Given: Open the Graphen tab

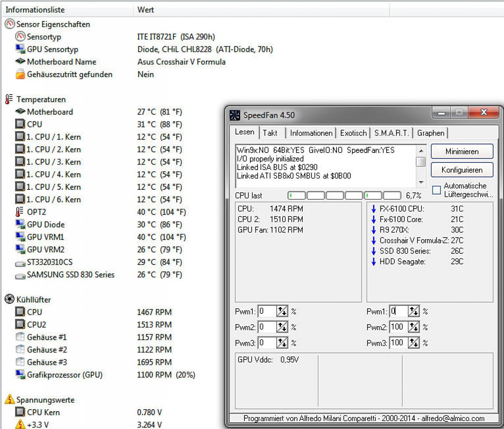Looking at the screenshot, I should (x=431, y=133).
